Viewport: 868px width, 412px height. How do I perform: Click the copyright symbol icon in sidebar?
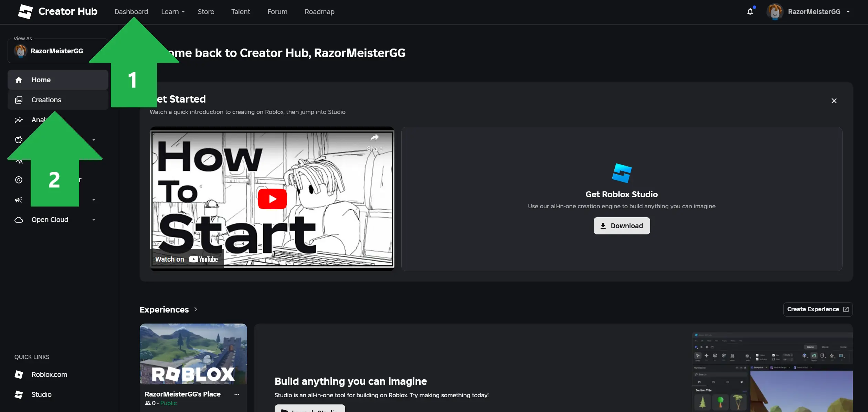click(x=19, y=180)
